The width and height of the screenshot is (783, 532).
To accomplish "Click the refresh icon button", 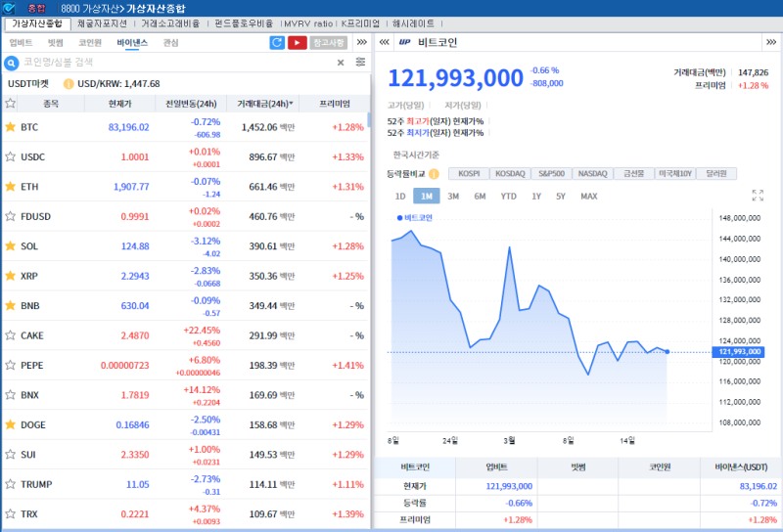I will 277,42.
